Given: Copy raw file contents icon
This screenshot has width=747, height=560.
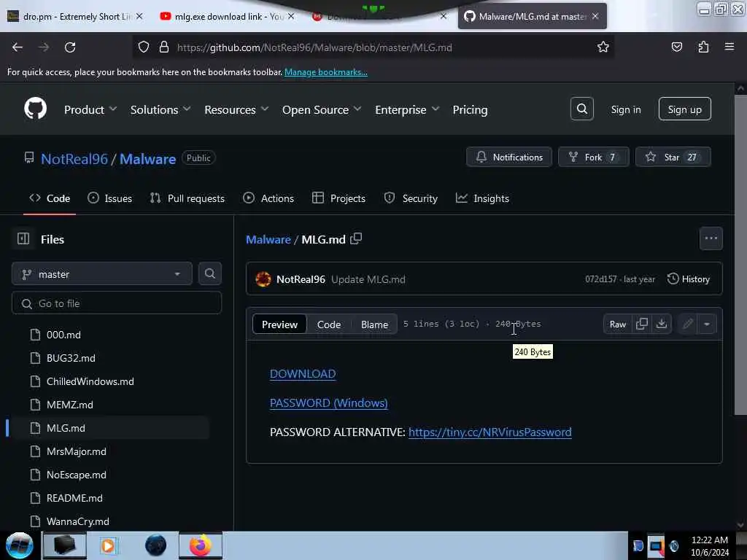Looking at the screenshot, I should 642,324.
